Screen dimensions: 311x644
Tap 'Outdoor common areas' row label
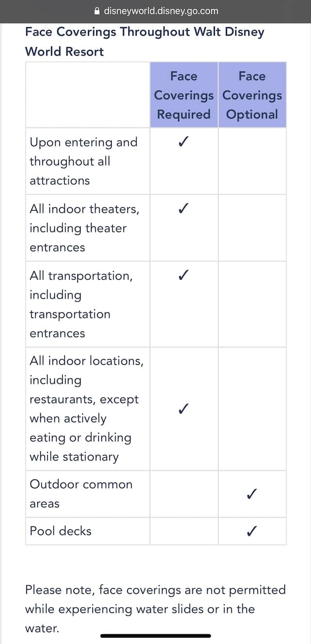tap(81, 494)
